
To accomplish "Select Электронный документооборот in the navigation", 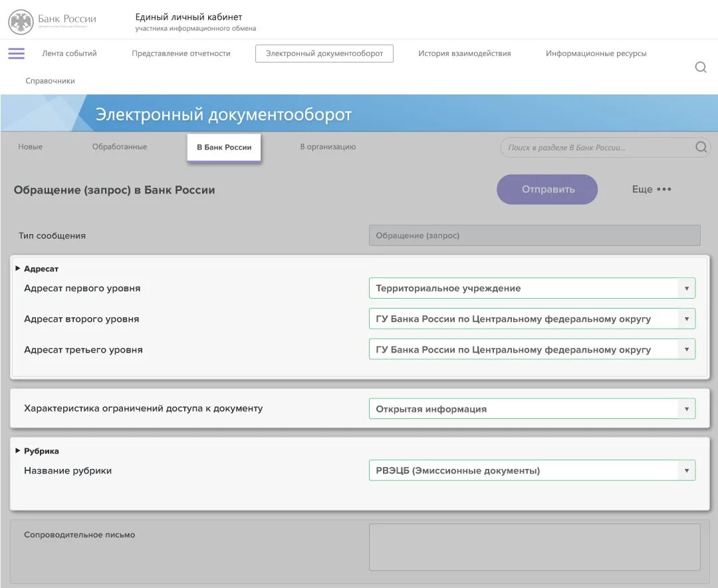I will (324, 54).
